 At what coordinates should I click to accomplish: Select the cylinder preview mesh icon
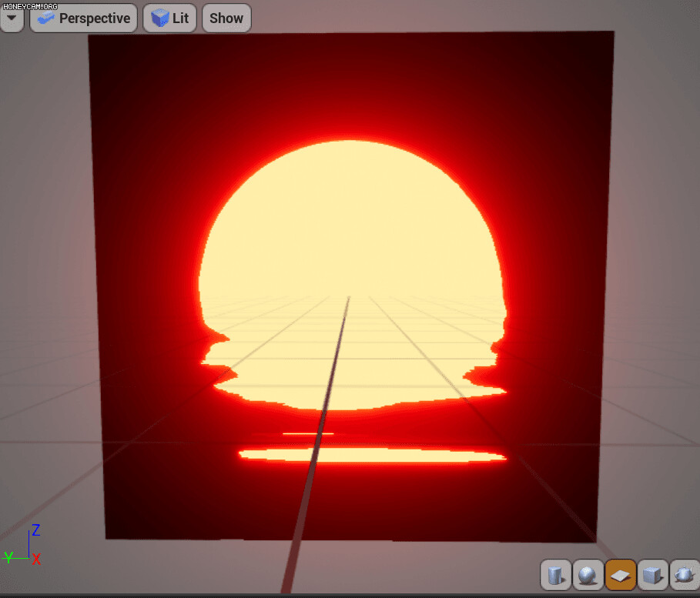click(556, 575)
